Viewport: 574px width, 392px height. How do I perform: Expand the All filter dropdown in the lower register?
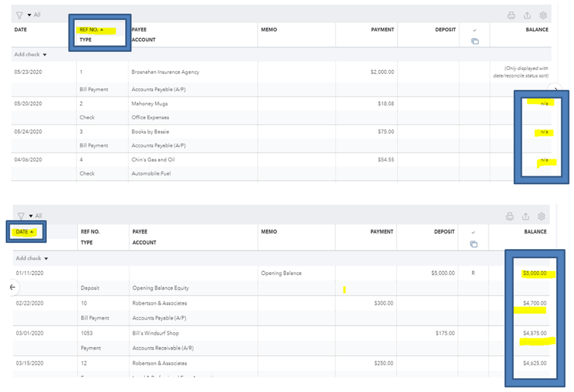click(x=36, y=216)
